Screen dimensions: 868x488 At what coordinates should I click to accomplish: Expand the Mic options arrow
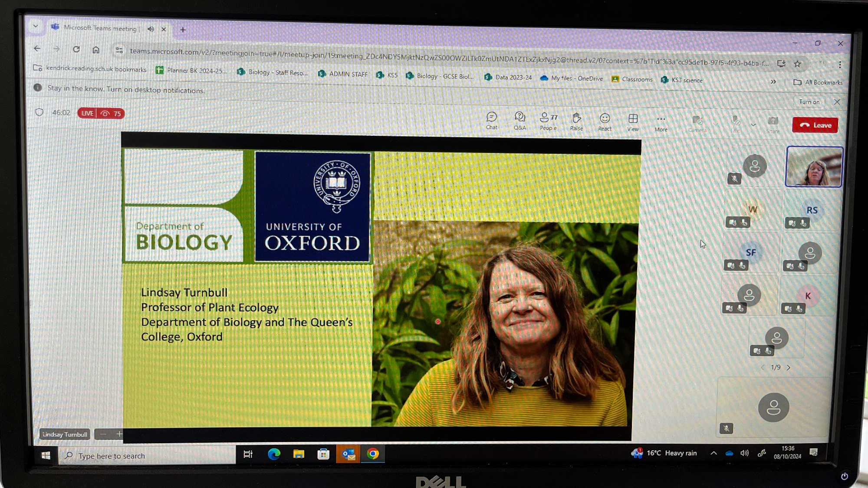point(753,125)
